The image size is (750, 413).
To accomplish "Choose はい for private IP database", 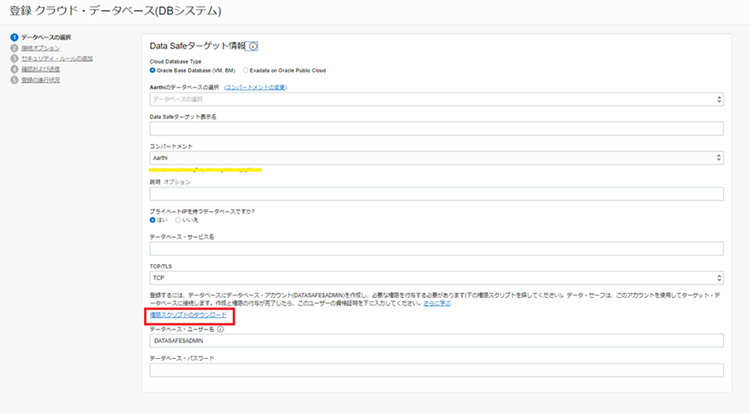I will pos(153,220).
